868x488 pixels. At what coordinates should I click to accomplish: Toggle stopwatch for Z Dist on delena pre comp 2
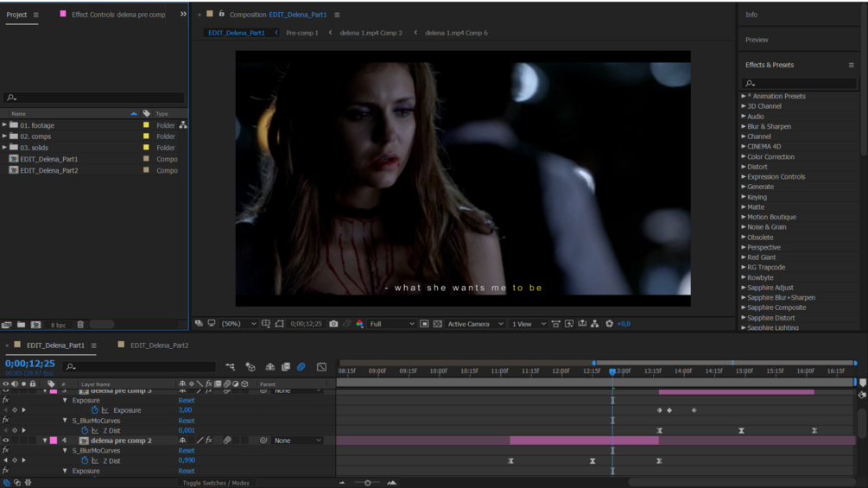click(x=85, y=460)
